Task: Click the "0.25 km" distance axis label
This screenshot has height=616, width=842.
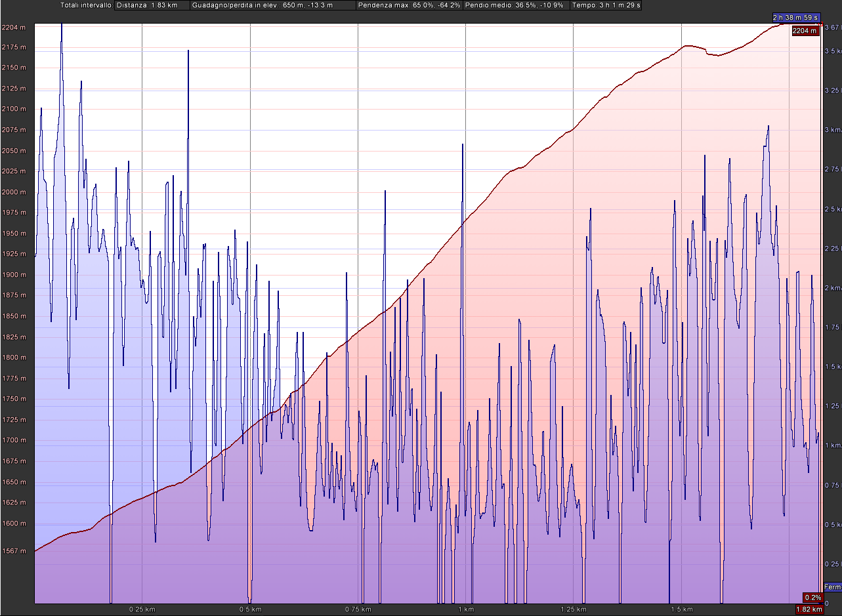Action: pos(142,609)
